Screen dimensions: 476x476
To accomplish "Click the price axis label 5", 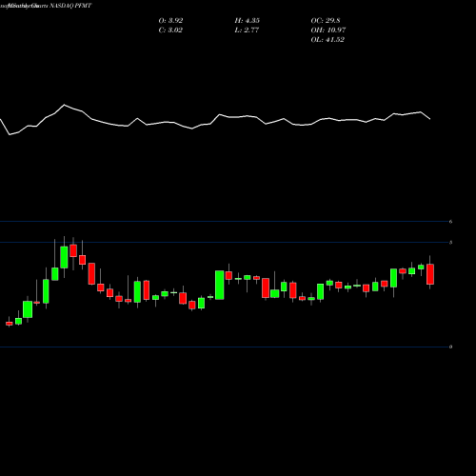I will (450, 243).
